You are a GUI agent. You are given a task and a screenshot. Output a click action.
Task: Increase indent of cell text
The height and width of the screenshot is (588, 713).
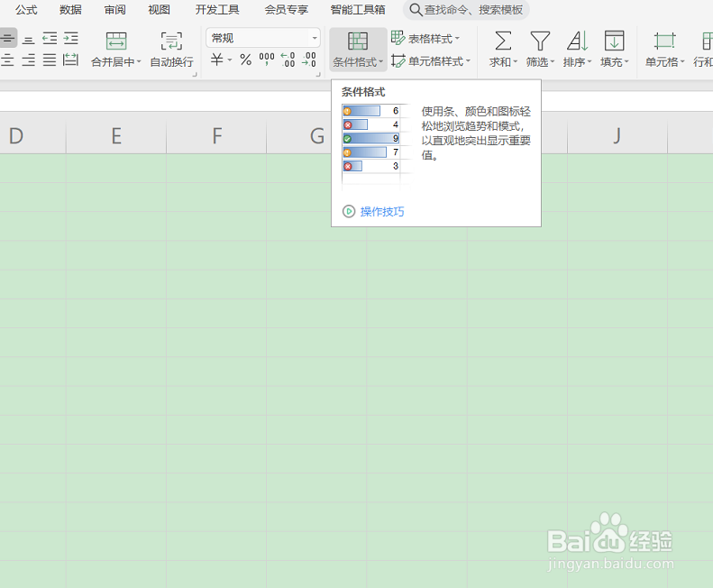click(71, 38)
